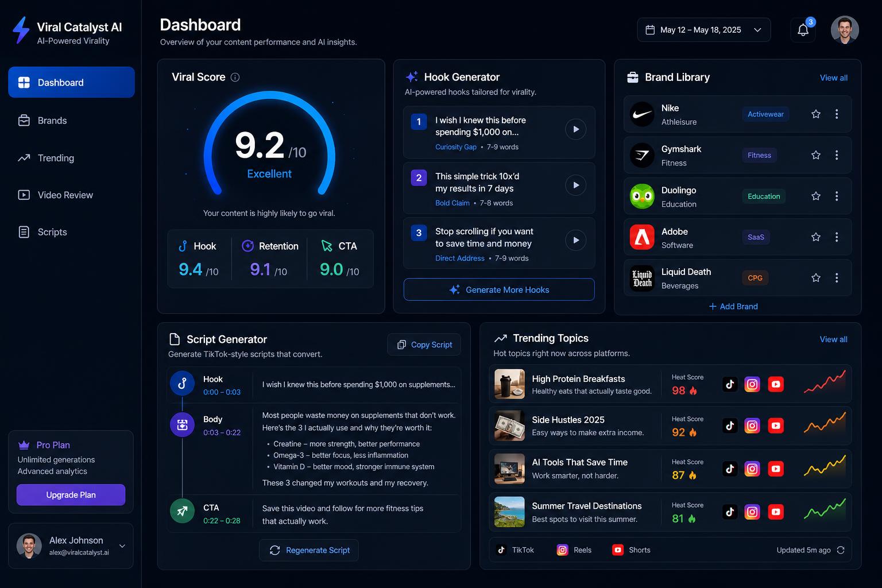The height and width of the screenshot is (588, 882).
Task: Open Gymshark's three-dot menu
Action: (x=837, y=155)
